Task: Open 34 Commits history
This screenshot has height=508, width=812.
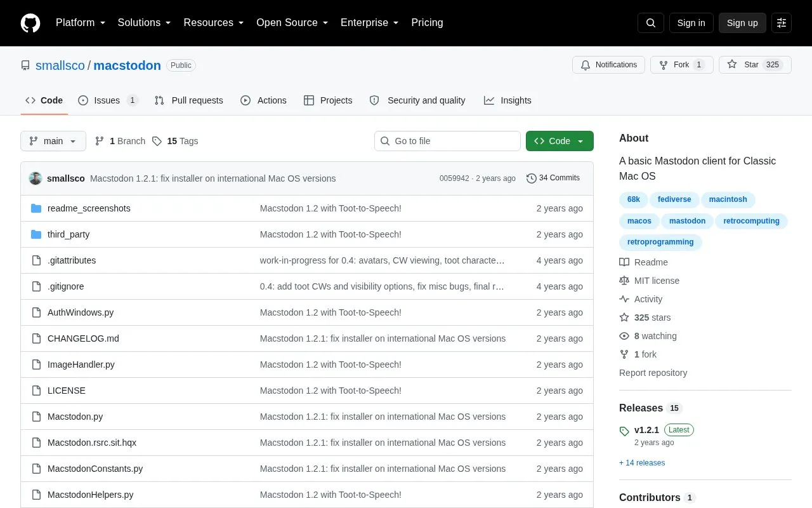Action: coord(553,178)
